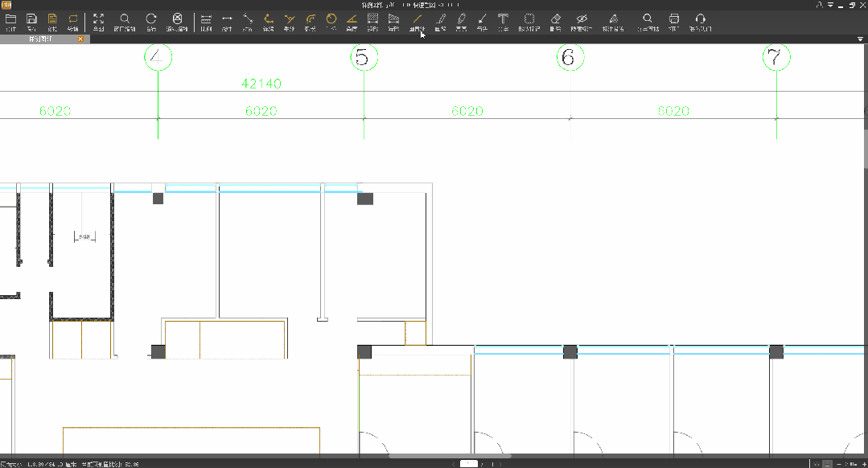Select the orange straight line drawing tool
This screenshot has height=468, width=868.
coord(417,23)
